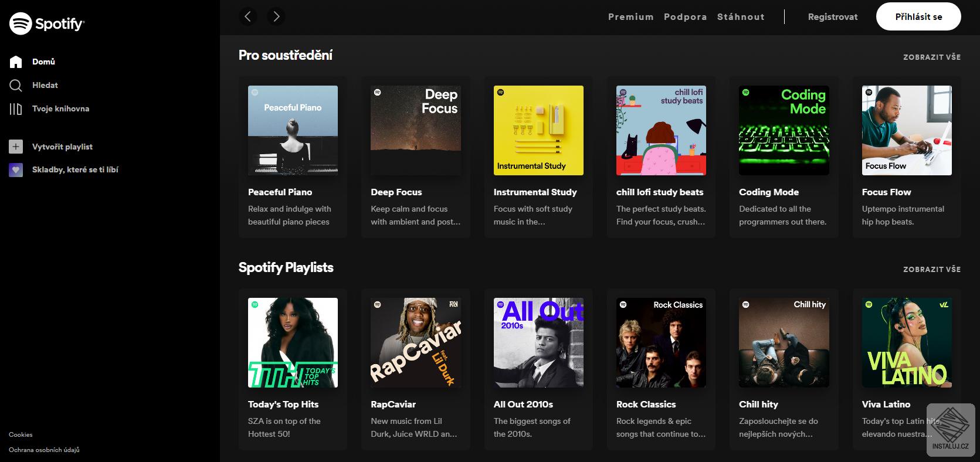Click the plus icon to create playlist
The height and width of the screenshot is (462, 980).
tap(16, 147)
